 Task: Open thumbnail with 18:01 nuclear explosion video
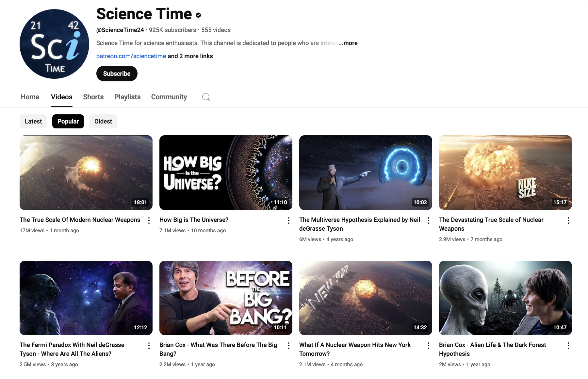(86, 173)
